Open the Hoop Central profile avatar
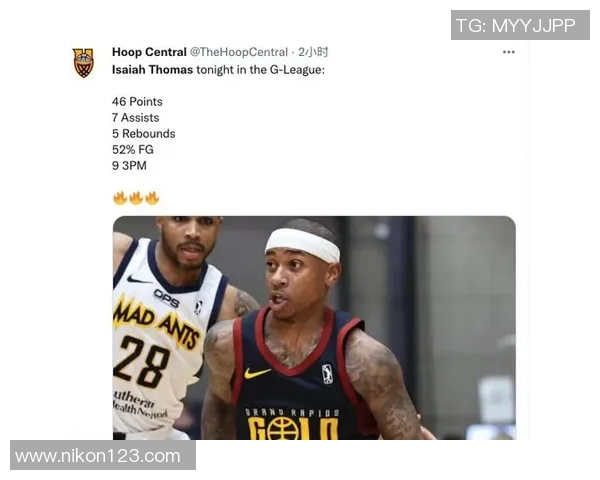Viewport: 600px width, 480px height. click(83, 63)
